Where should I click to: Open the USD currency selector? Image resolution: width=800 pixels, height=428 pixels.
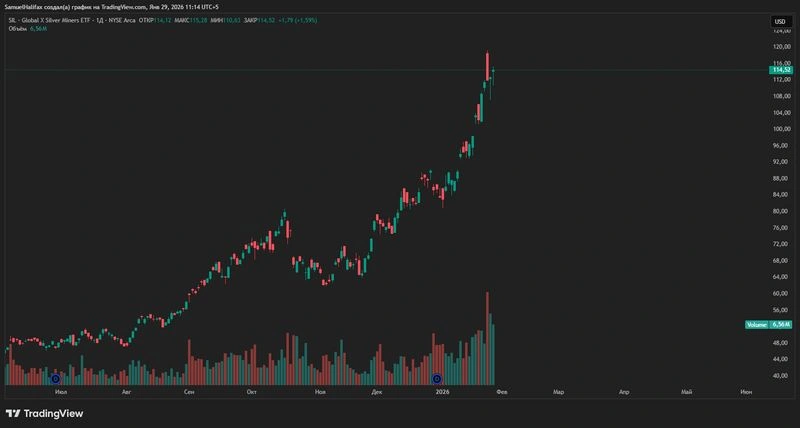[x=780, y=21]
